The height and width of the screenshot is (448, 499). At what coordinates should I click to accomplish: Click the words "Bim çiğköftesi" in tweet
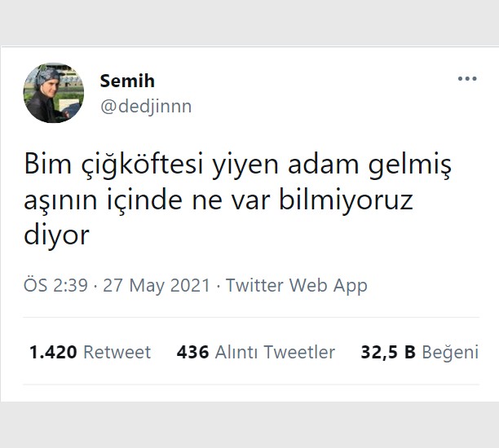click(113, 165)
